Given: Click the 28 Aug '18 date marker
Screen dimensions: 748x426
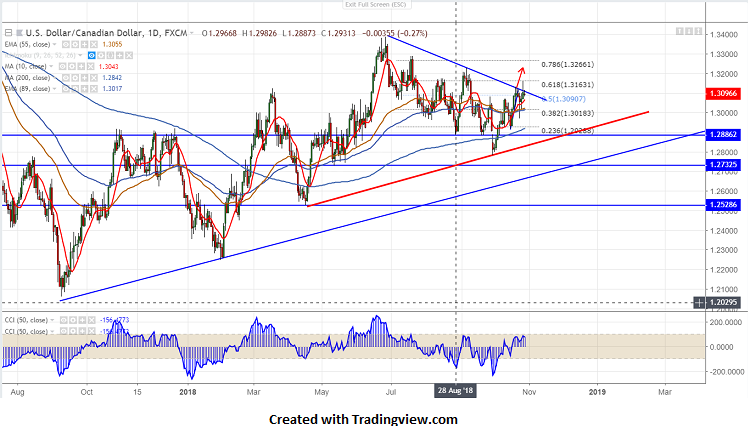Looking at the screenshot, I should 455,391.
